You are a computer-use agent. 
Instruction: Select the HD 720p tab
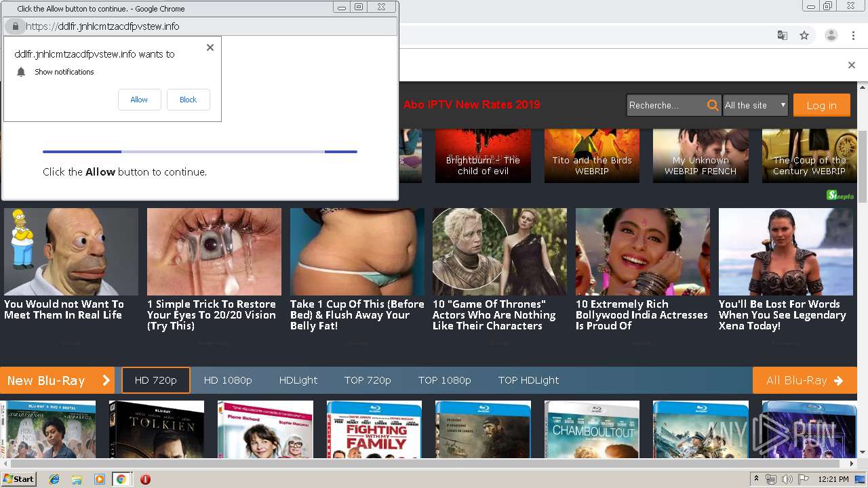click(x=156, y=380)
